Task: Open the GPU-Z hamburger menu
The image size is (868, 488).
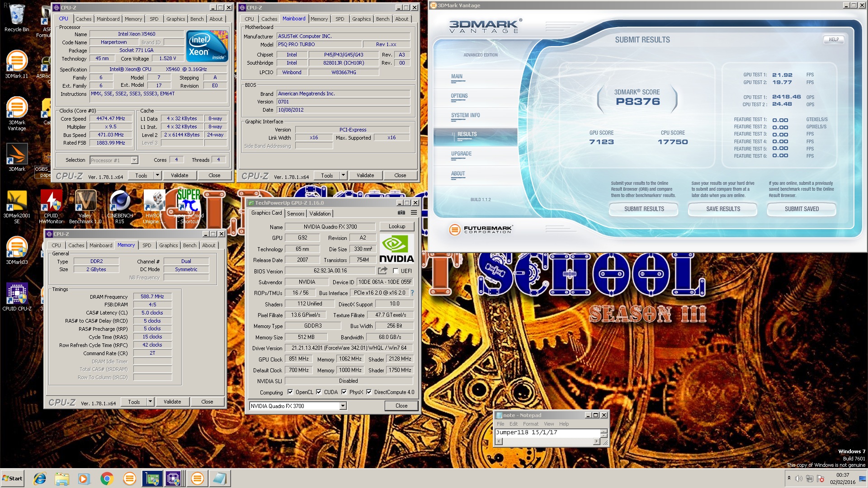Action: tap(414, 213)
